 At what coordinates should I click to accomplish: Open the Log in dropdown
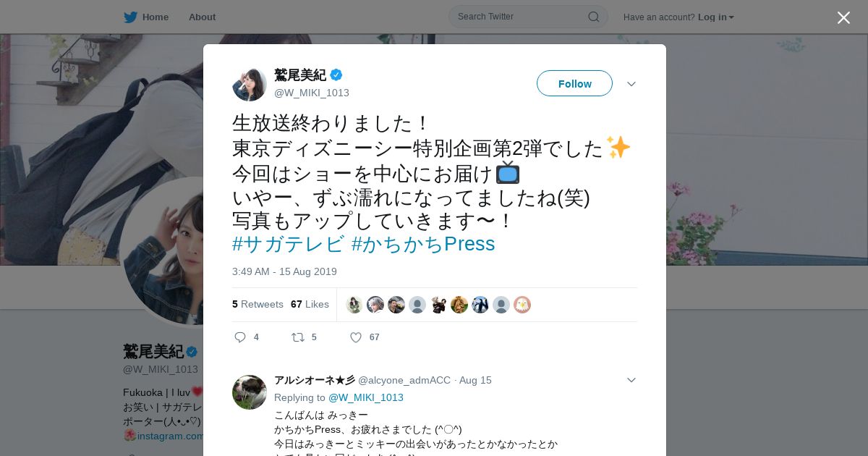pos(716,17)
